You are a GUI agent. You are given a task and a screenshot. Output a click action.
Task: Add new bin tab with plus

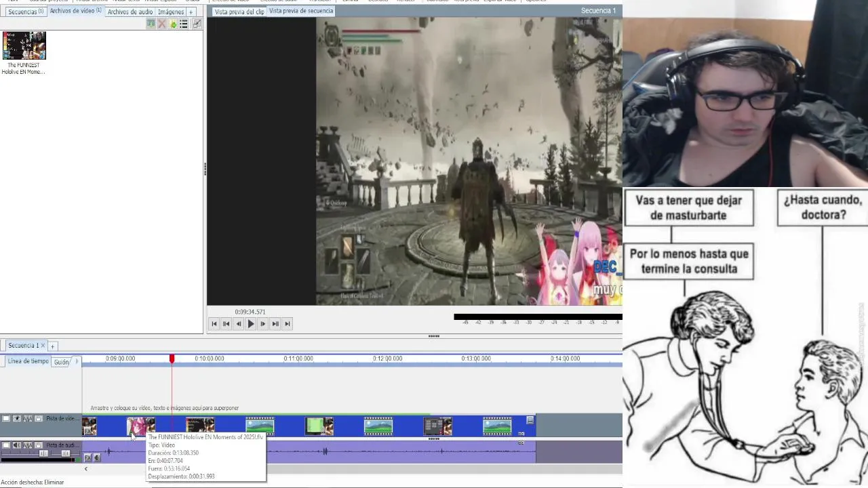(x=191, y=12)
